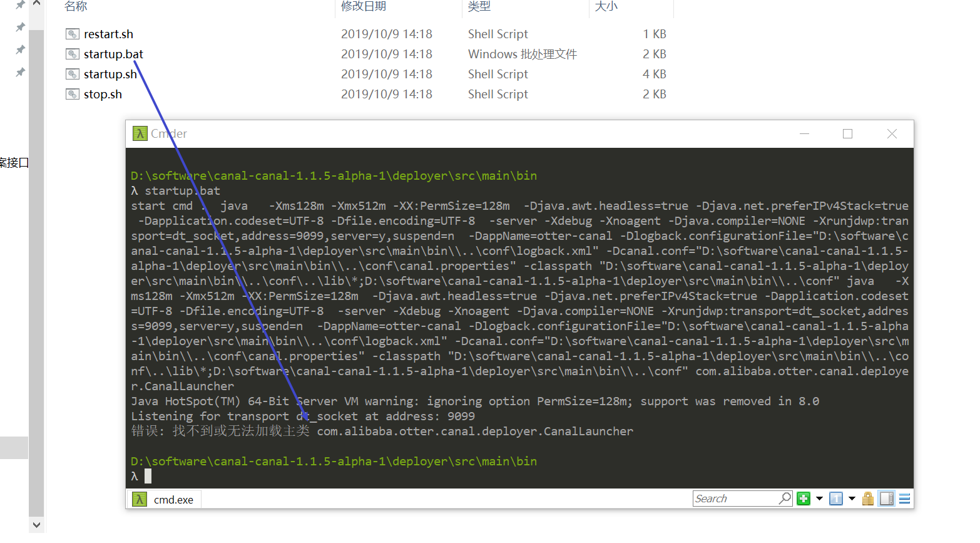Select the startup.bat file

pos(113,54)
